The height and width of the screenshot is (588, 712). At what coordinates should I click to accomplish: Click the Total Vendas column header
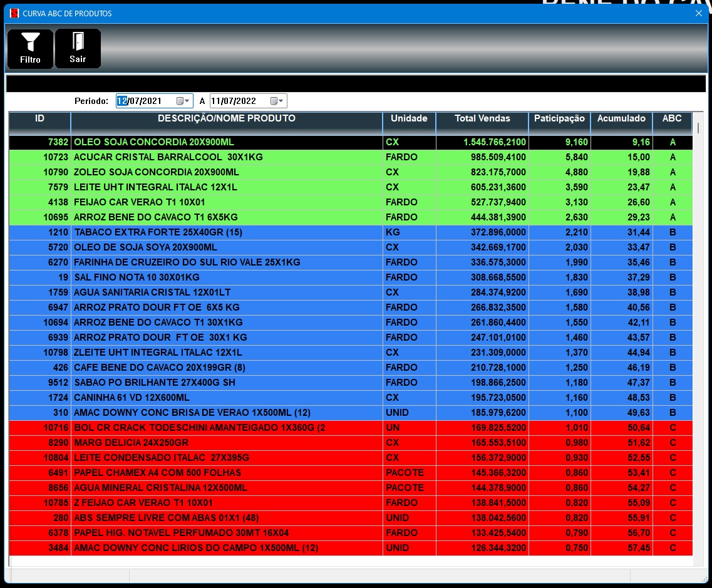point(482,123)
